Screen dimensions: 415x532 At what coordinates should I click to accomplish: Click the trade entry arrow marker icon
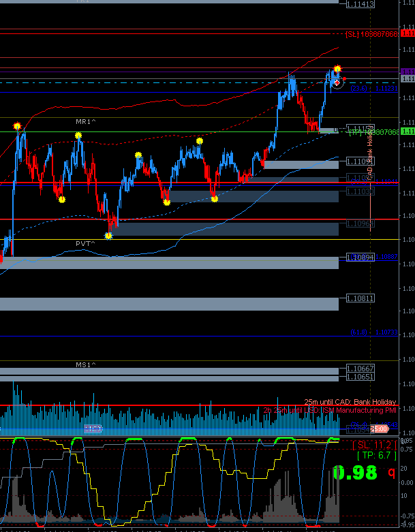(x=337, y=83)
